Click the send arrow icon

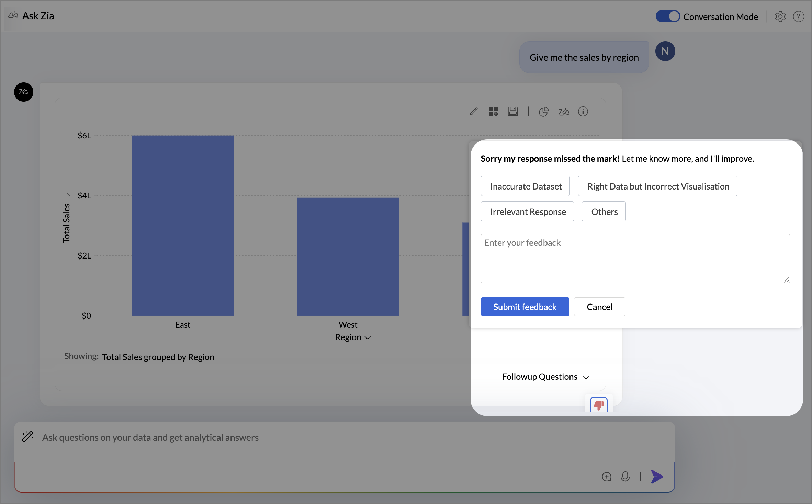[x=657, y=477]
